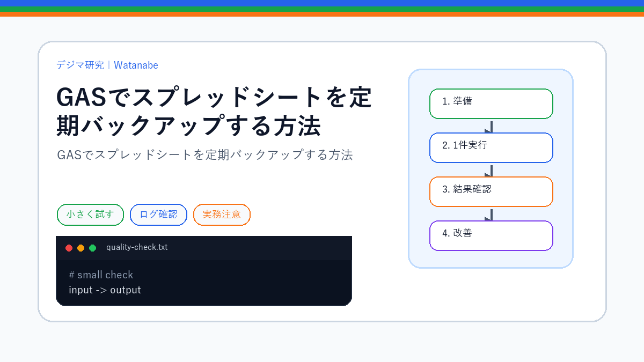Click the gray subtitle under the headline
The width and height of the screenshot is (644, 362).
pyautogui.click(x=204, y=155)
